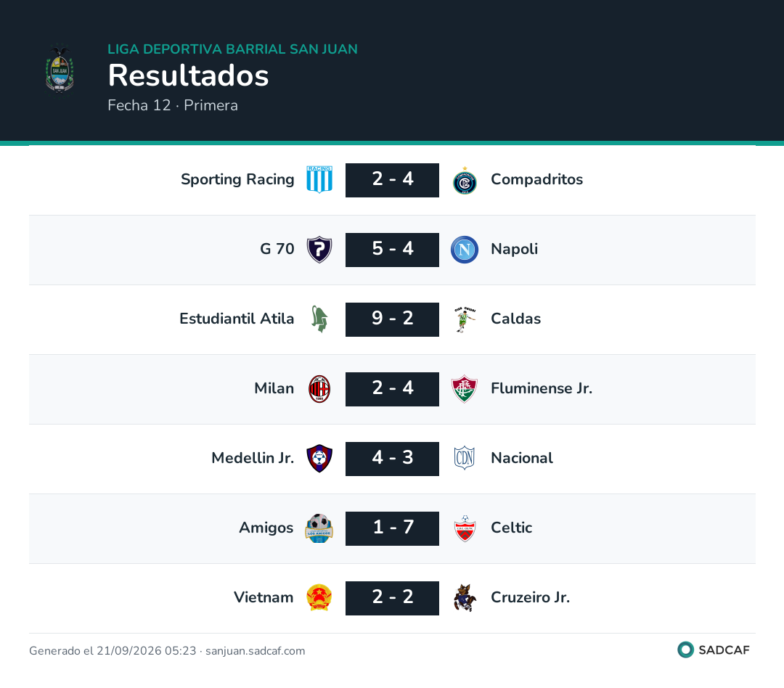The height and width of the screenshot is (688, 784).
Task: Open the Estudiantil Atila 9 - 2 score box
Action: click(393, 319)
